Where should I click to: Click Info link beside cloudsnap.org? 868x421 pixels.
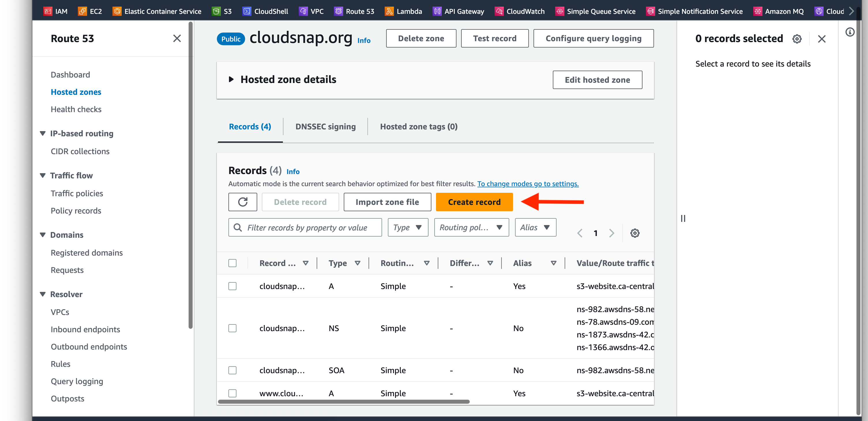[364, 40]
